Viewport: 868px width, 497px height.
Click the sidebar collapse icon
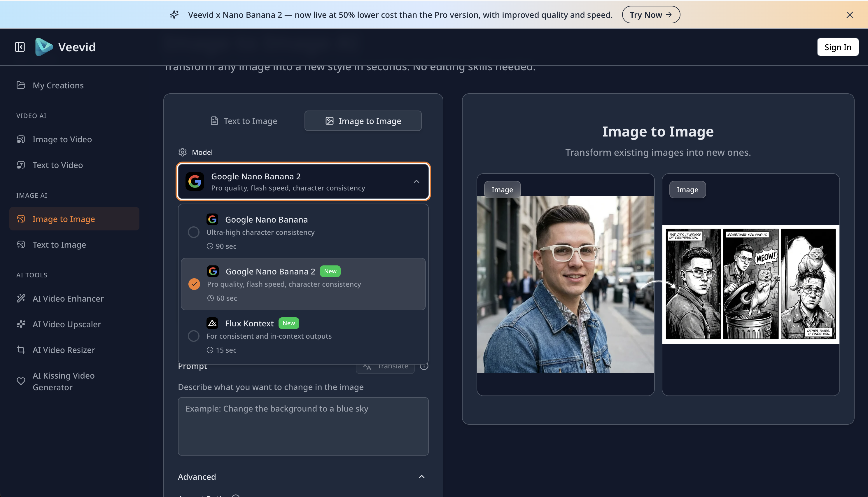pos(20,47)
